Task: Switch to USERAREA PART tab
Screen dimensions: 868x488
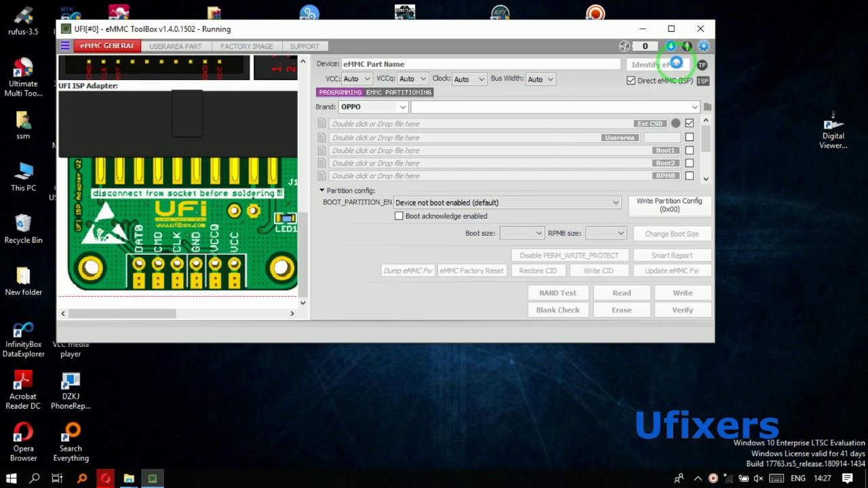Action: pyautogui.click(x=176, y=46)
